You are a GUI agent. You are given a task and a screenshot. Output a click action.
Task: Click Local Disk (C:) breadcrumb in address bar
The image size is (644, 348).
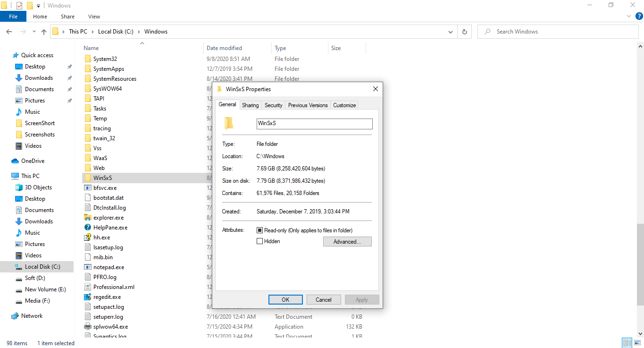point(116,32)
